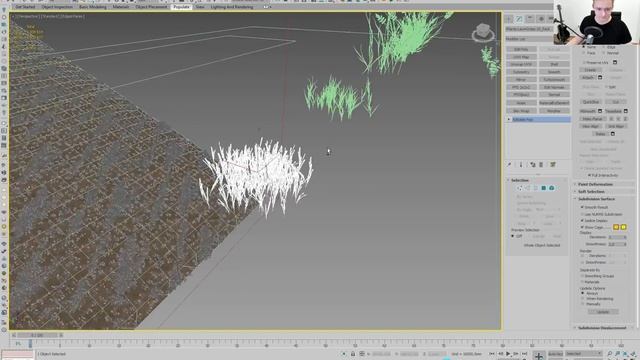Switch to the Modify panel tab
The image size is (640, 360).
[519, 19]
